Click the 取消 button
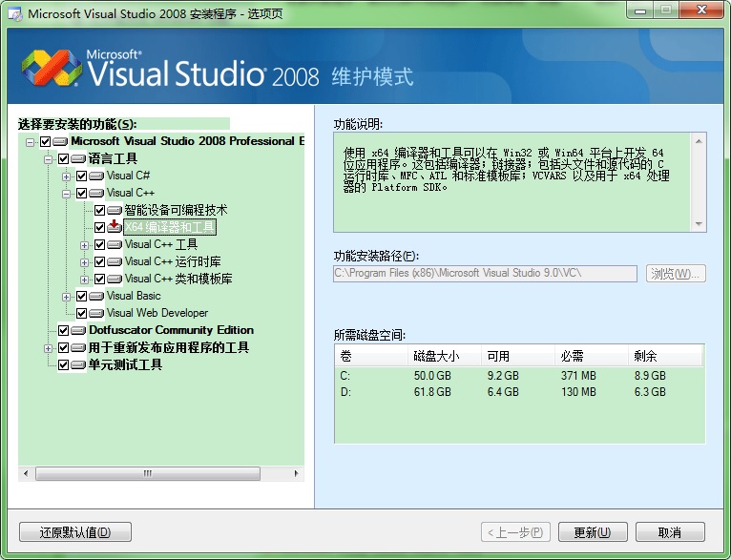This screenshot has width=731, height=560. coord(670,532)
